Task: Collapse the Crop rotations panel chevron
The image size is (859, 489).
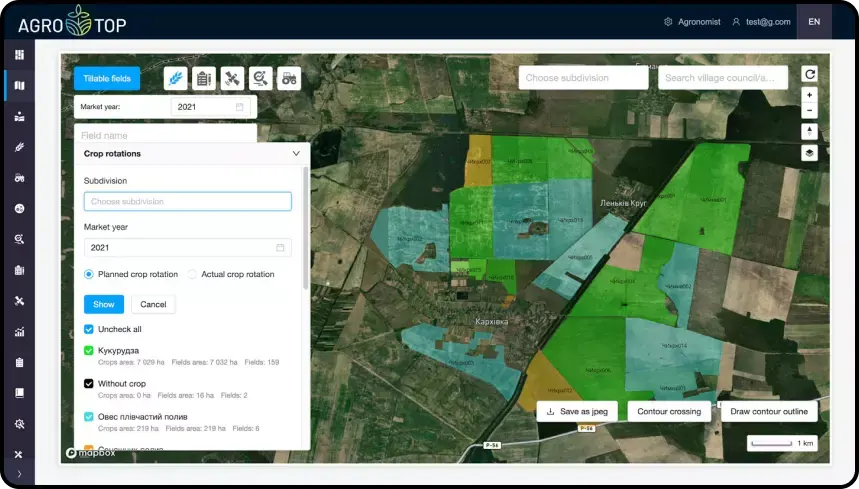Action: point(296,154)
